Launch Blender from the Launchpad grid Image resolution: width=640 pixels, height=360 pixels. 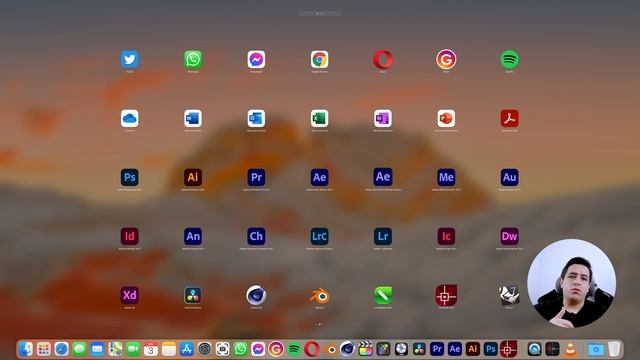(319, 296)
